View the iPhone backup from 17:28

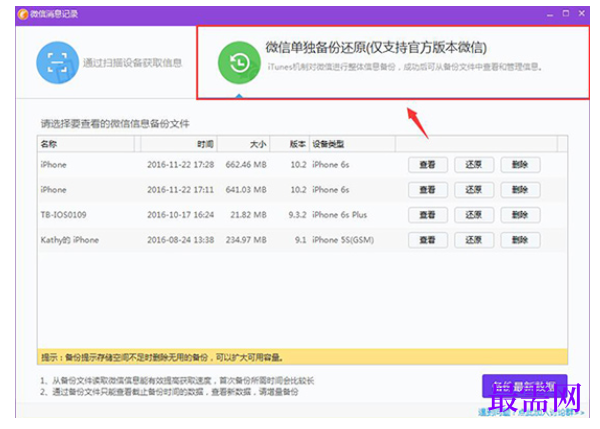click(x=427, y=165)
